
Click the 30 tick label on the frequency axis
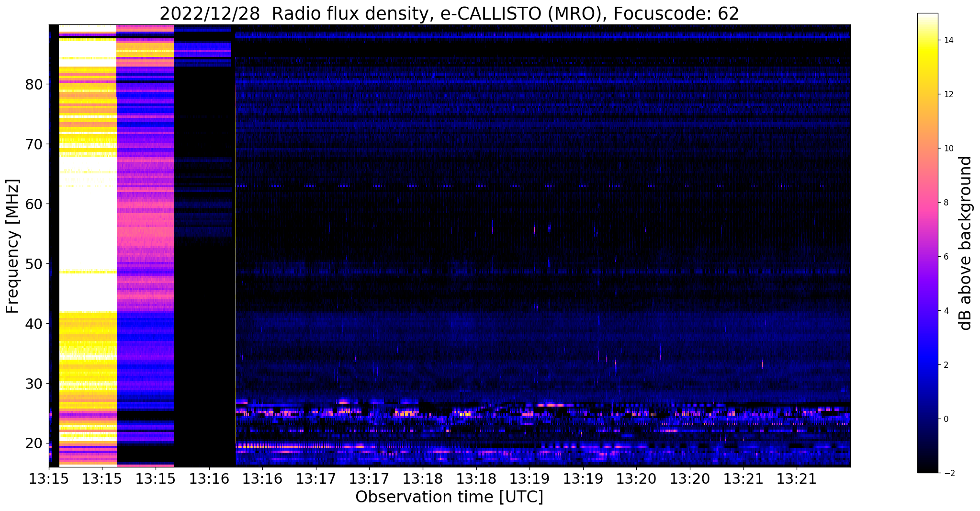tap(34, 384)
